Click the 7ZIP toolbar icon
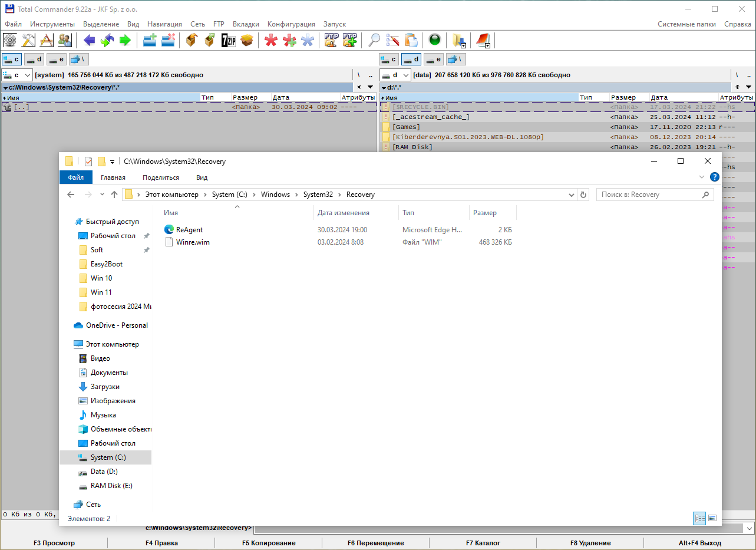Viewport: 756px width, 550px height. pos(228,40)
